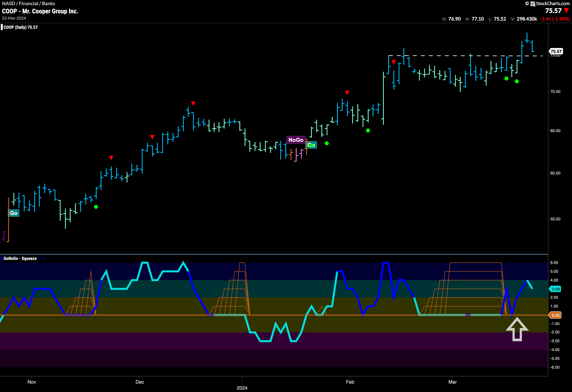Click the COOP (Daily) 75.57 legend

pyautogui.click(x=21, y=27)
